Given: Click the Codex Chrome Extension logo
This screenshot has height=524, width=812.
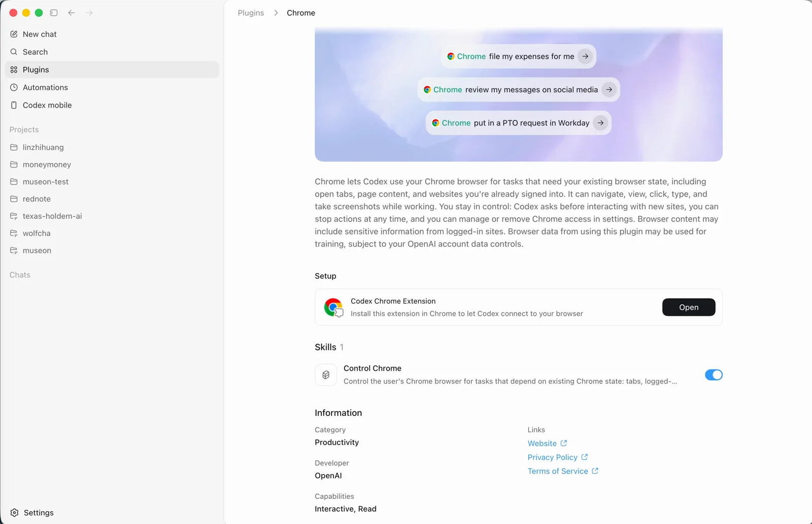Looking at the screenshot, I should [333, 307].
